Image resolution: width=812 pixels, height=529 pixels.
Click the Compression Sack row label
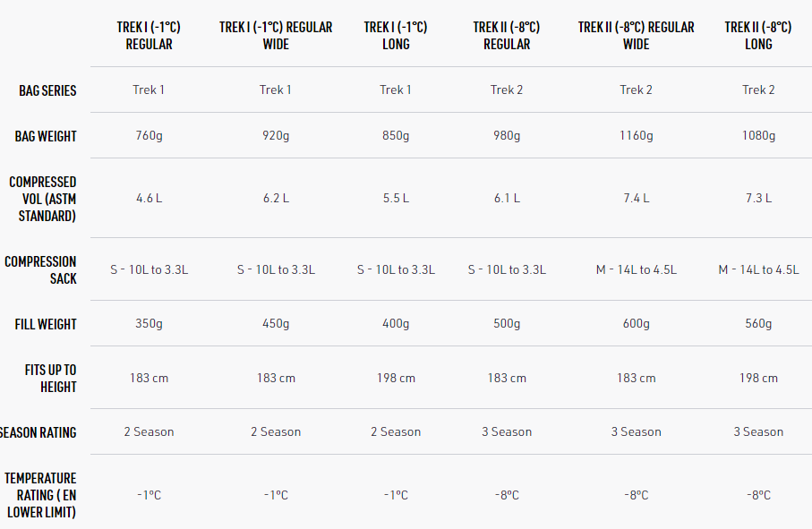point(40,270)
